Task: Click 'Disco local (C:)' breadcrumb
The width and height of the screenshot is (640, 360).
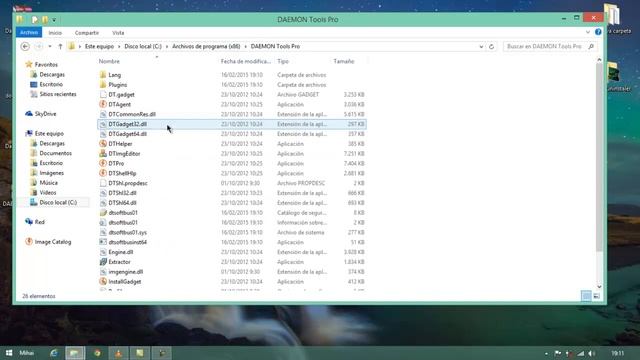Action: [143, 47]
